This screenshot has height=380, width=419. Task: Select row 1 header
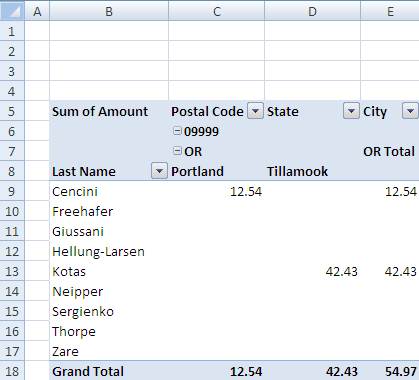[12, 31]
